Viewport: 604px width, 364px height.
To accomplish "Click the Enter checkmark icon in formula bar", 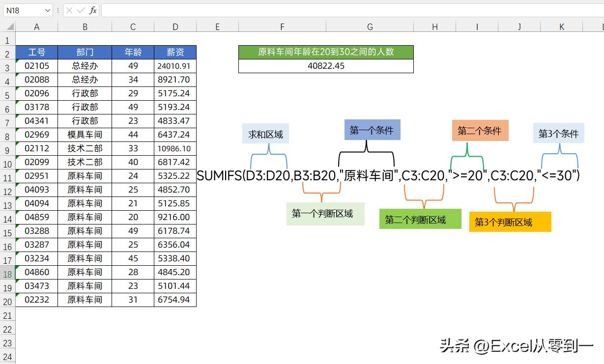I will [x=80, y=10].
